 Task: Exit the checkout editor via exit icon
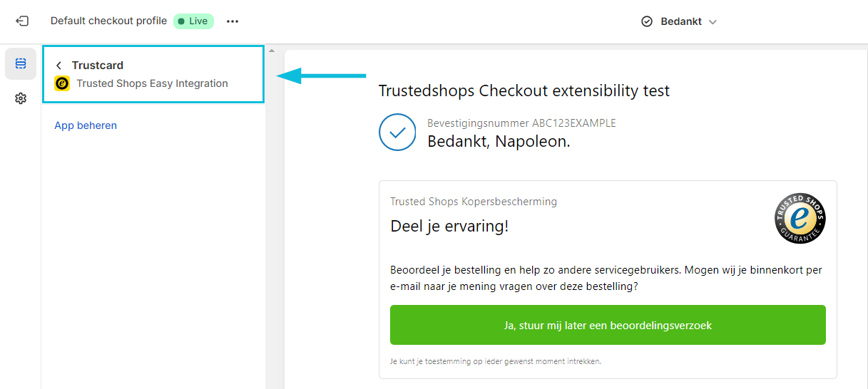[x=22, y=21]
